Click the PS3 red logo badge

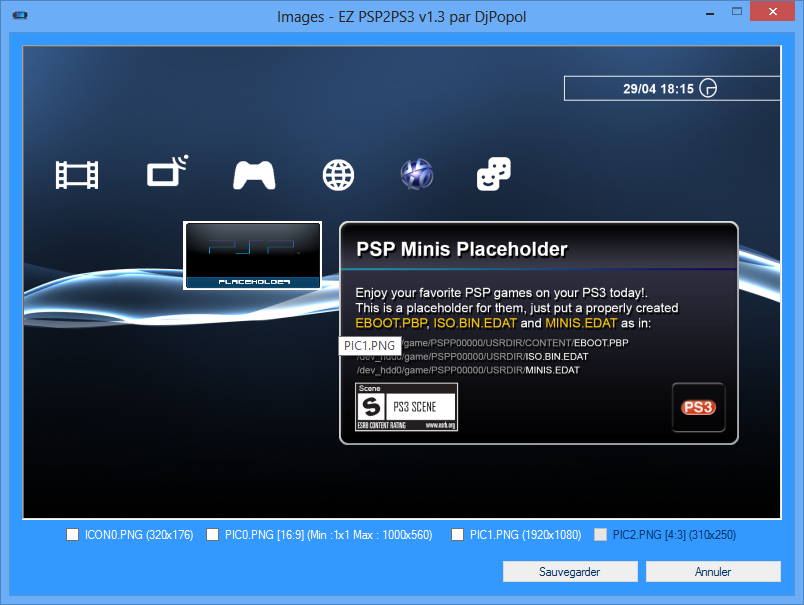[698, 407]
